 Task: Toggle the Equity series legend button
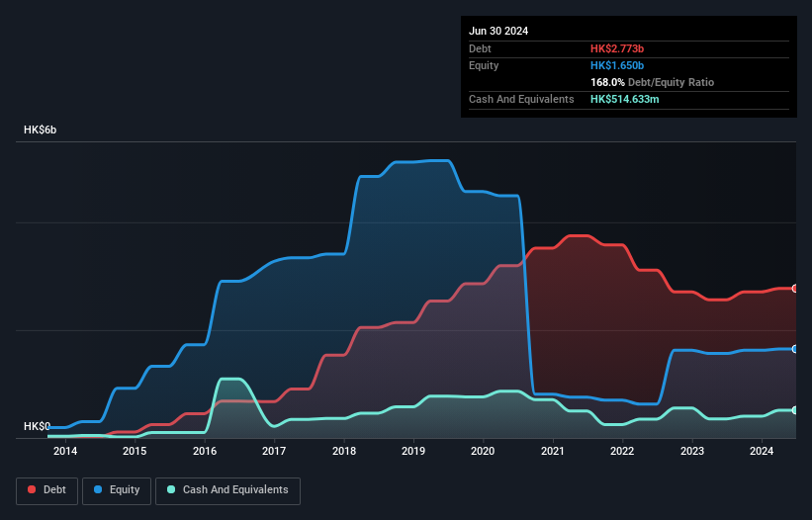click(117, 490)
